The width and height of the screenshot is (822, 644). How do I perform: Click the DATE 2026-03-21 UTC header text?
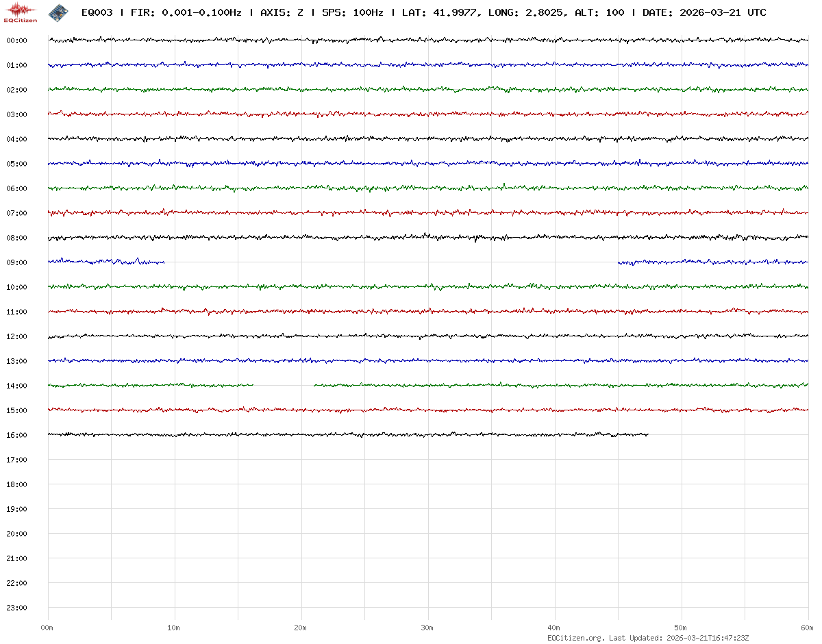[x=704, y=13]
